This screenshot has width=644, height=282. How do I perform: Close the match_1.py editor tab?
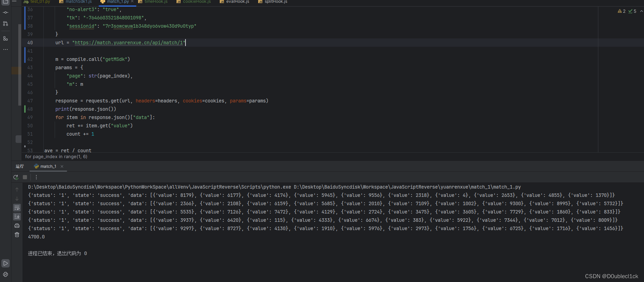click(132, 2)
